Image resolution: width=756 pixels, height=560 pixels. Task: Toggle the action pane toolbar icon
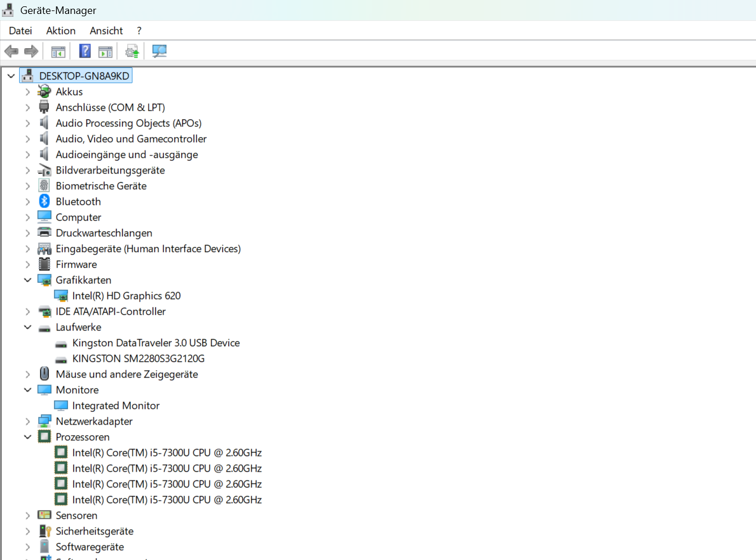105,52
